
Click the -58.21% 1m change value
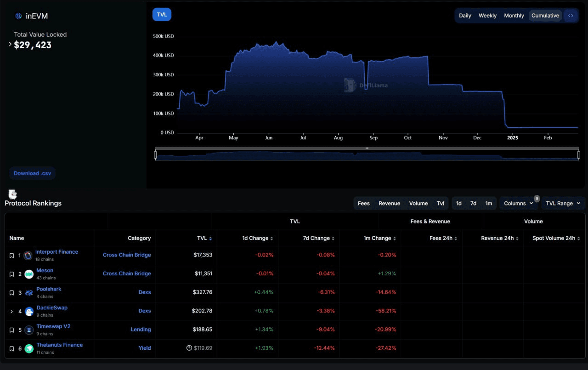(386, 311)
